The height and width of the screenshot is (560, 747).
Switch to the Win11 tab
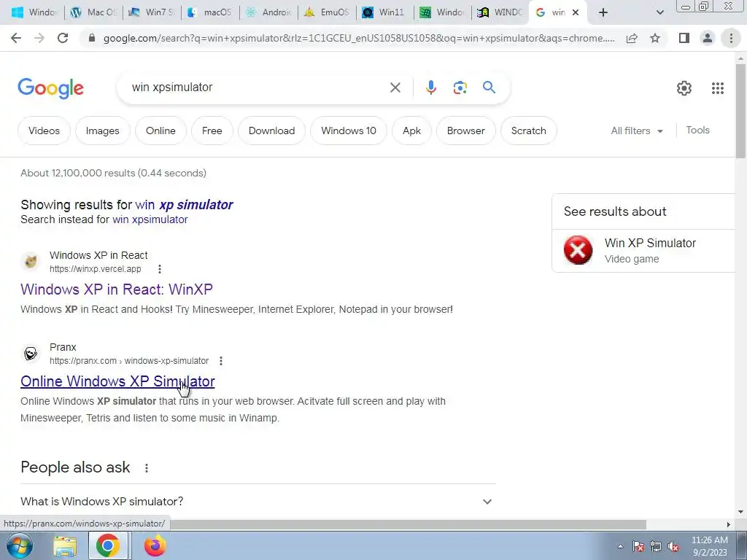pos(385,12)
